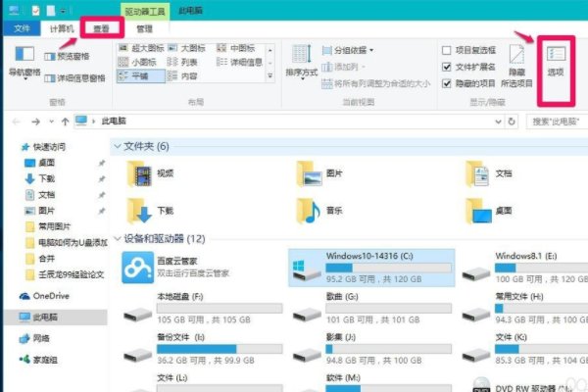Select the 文件 (K:) drive

(x=524, y=349)
